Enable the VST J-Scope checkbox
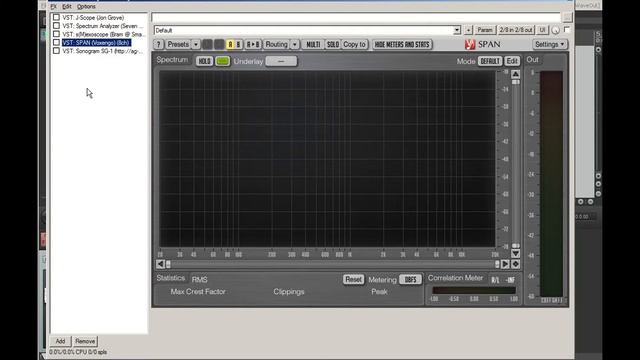This screenshot has height=360, width=640. pyautogui.click(x=56, y=17)
